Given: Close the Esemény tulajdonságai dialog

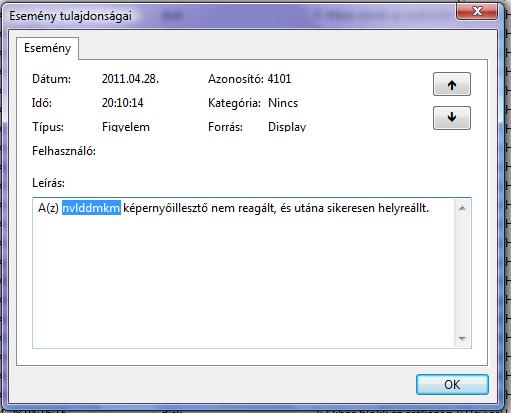Looking at the screenshot, I should pyautogui.click(x=477, y=11).
